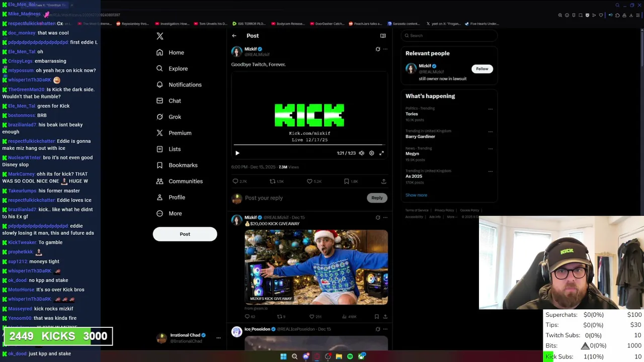Seek along the video progress bar
Screen dimensions: 644x362
[x=309, y=145]
